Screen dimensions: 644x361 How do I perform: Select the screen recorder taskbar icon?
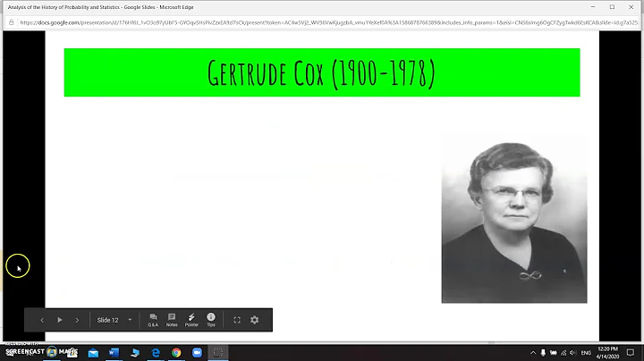point(218,353)
